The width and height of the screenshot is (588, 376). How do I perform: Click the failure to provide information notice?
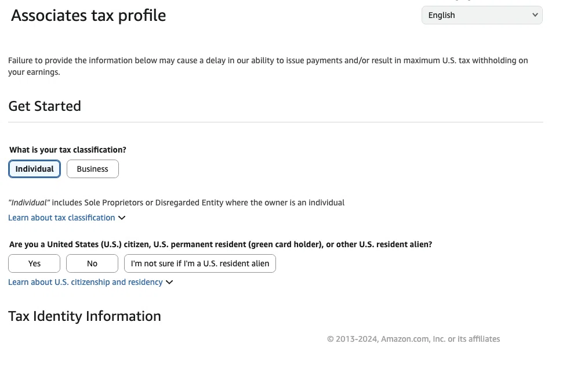pos(268,66)
